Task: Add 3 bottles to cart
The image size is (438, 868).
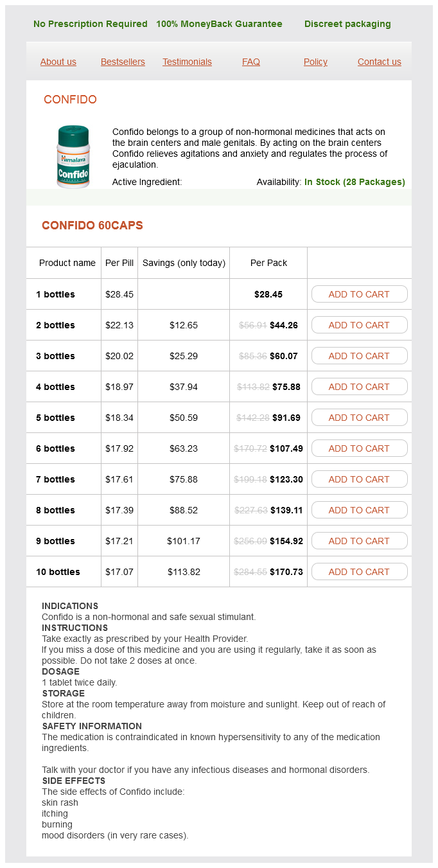Action: point(359,356)
